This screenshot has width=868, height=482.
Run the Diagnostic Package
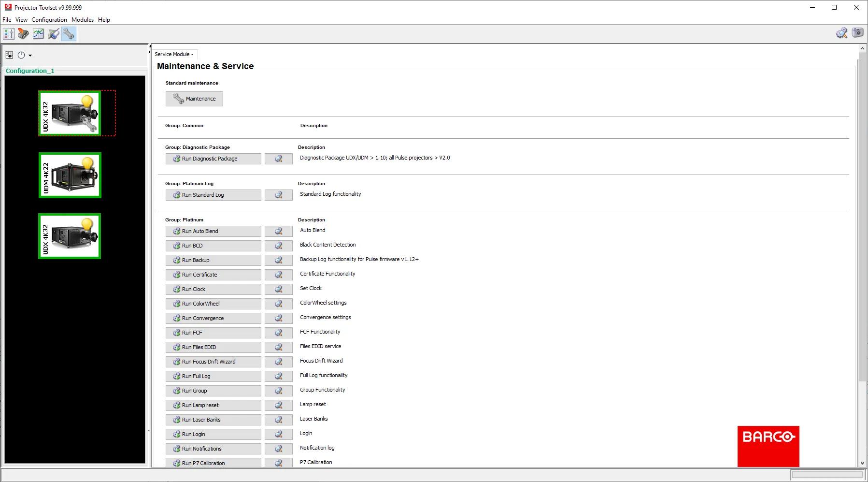point(213,159)
